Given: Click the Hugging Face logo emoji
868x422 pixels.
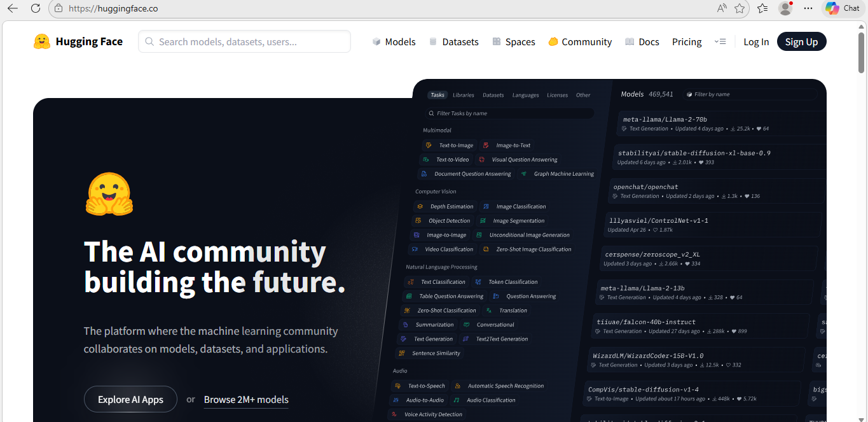Looking at the screenshot, I should tap(42, 42).
